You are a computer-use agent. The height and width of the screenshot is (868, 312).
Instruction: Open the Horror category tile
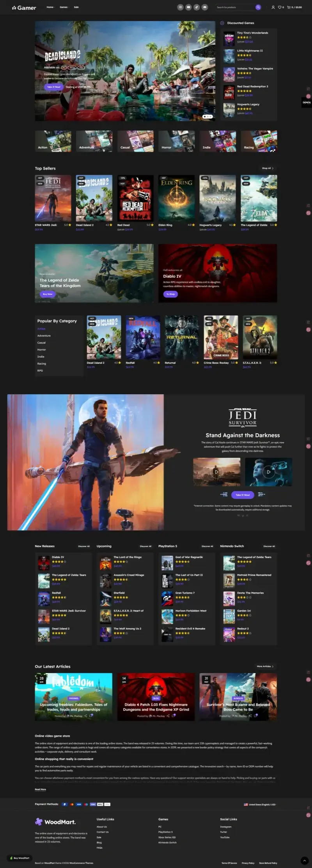pyautogui.click(x=177, y=141)
